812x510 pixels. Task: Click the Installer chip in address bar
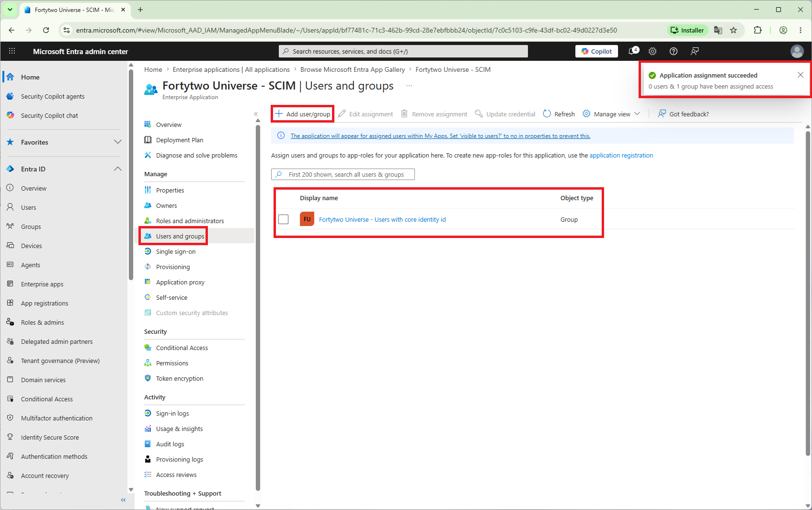coord(687,30)
